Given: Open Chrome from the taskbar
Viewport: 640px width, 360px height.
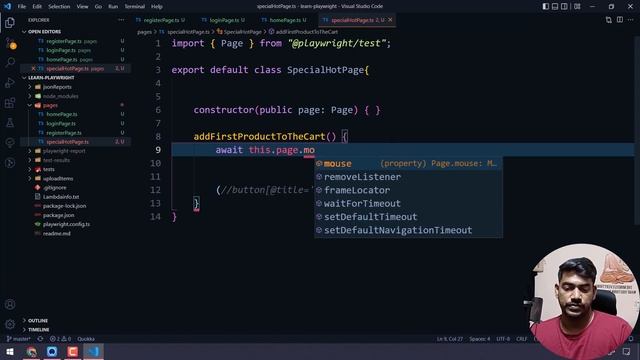Looking at the screenshot, I should (x=31, y=351).
